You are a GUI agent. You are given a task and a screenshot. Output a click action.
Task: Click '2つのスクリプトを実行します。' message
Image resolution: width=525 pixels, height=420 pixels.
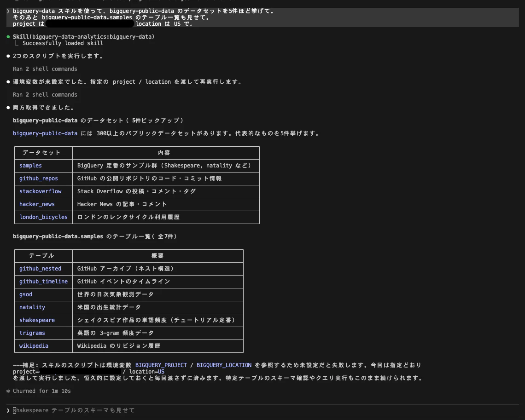(x=58, y=56)
